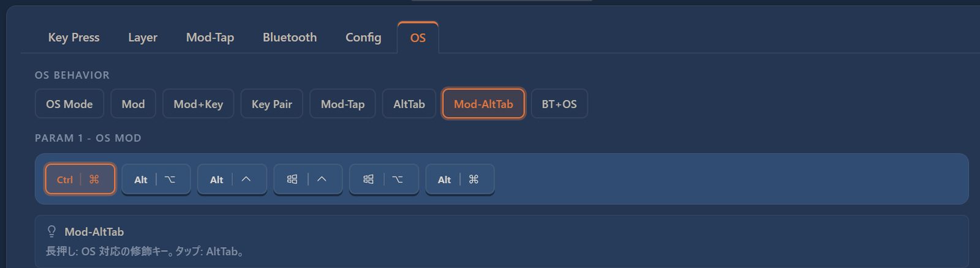Open the Layer tab
980x268 pixels.
[143, 37]
